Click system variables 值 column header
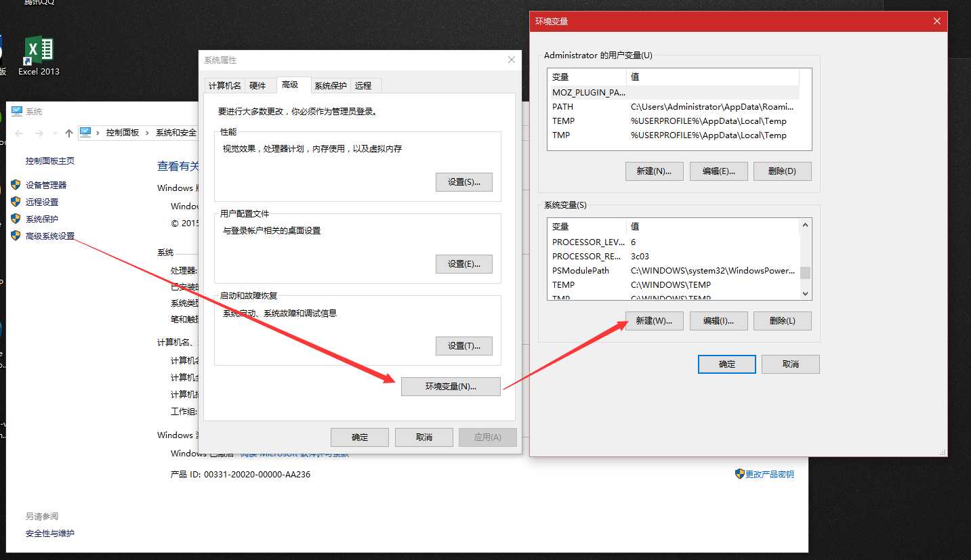The width and height of the screenshot is (971, 560). 713,226
